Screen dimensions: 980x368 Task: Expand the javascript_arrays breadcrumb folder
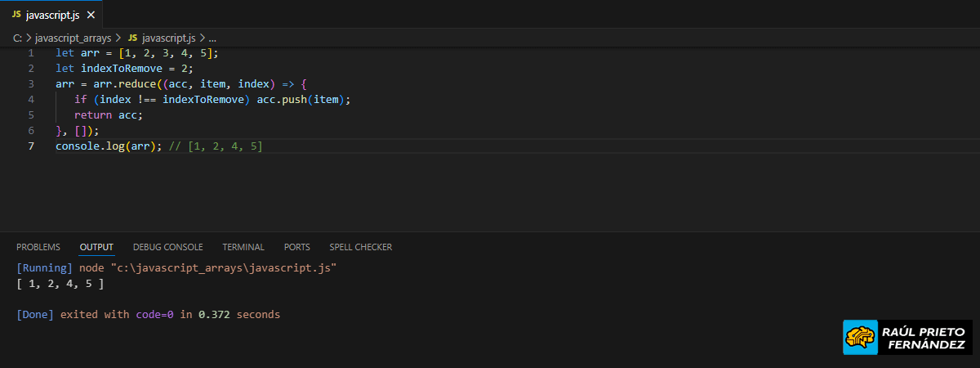[73, 38]
